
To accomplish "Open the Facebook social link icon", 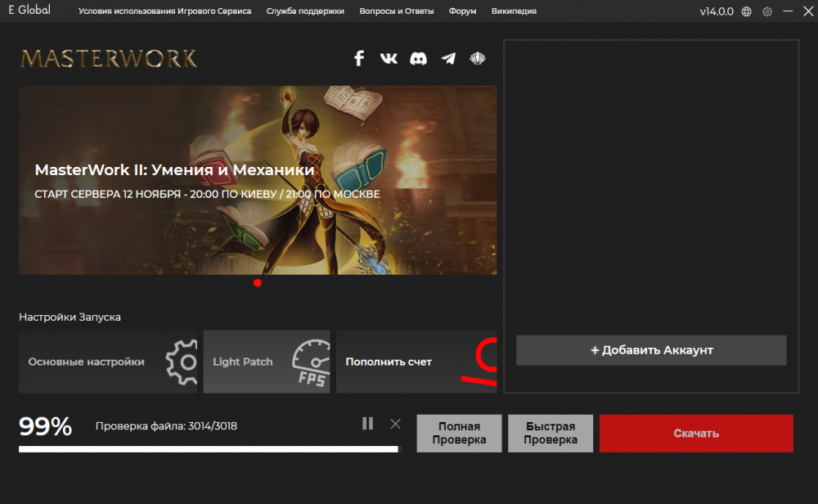I will (358, 58).
